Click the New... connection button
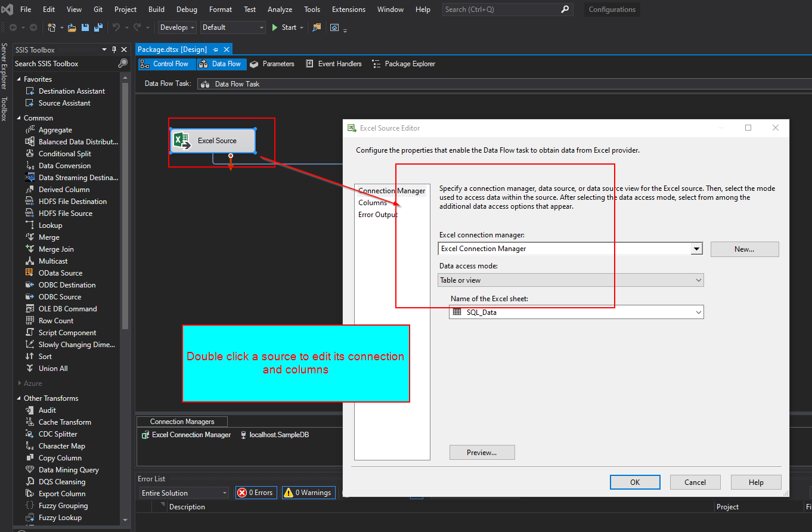The width and height of the screenshot is (812, 532). pyautogui.click(x=745, y=249)
